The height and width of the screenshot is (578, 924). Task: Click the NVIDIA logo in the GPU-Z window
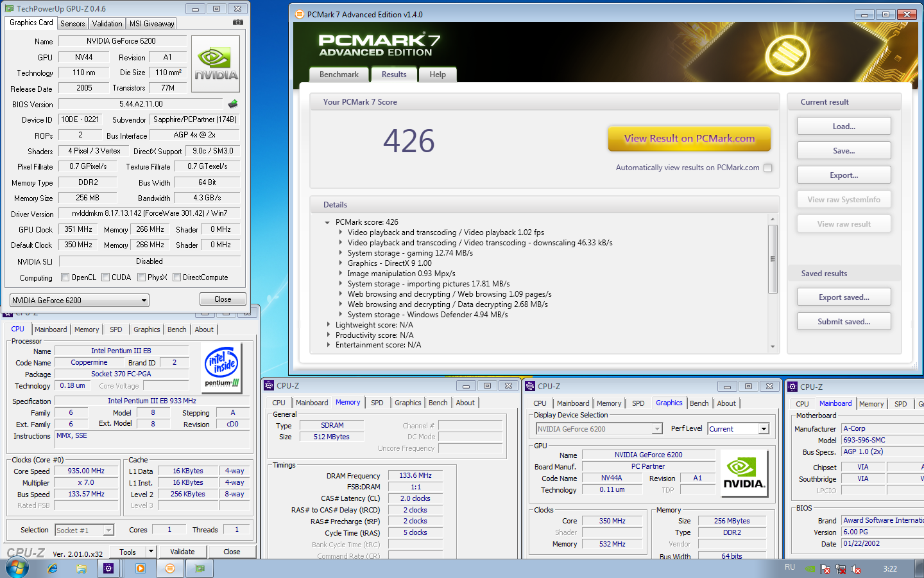216,64
